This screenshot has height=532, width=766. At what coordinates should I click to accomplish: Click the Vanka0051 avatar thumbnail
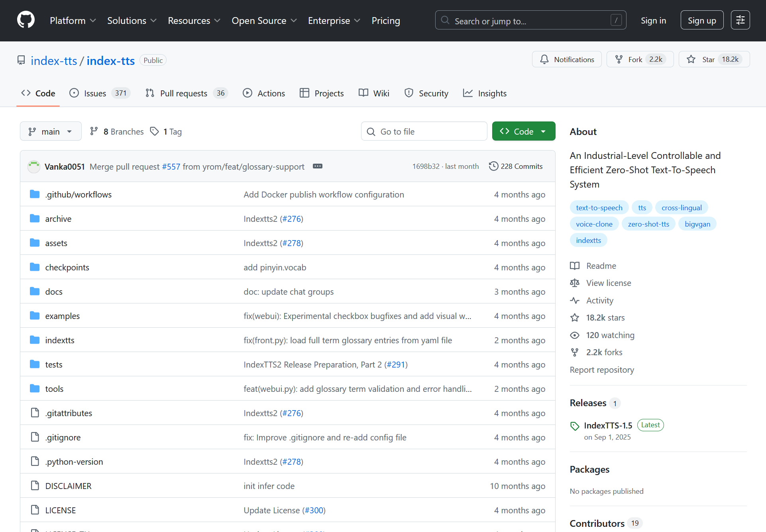tap(34, 166)
